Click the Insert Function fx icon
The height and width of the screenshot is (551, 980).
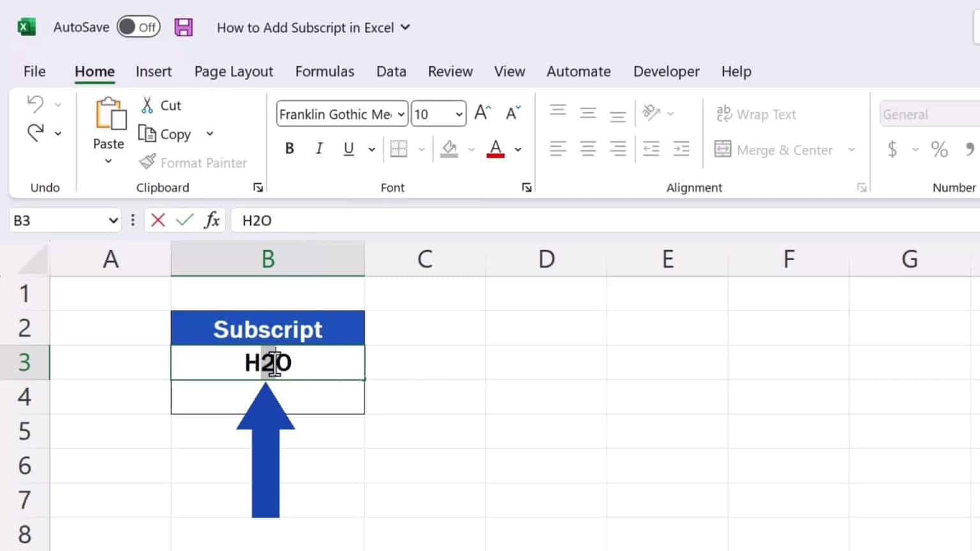point(212,220)
